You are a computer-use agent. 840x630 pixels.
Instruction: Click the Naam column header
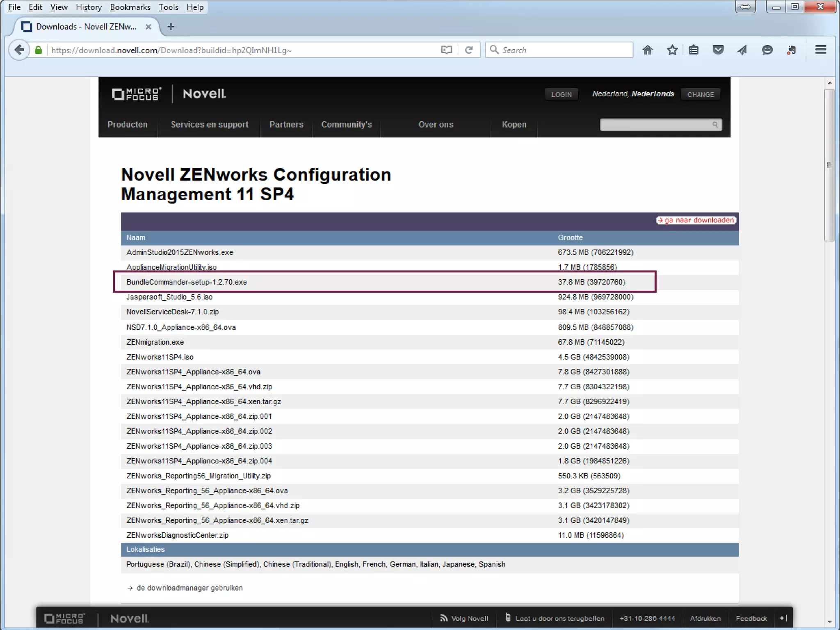point(136,237)
